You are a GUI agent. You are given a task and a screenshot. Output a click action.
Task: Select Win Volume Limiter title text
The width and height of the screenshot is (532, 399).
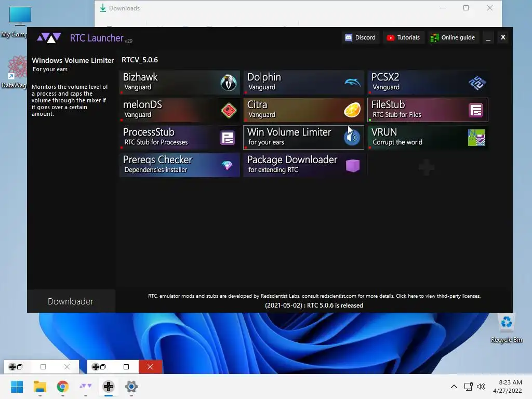tap(289, 132)
